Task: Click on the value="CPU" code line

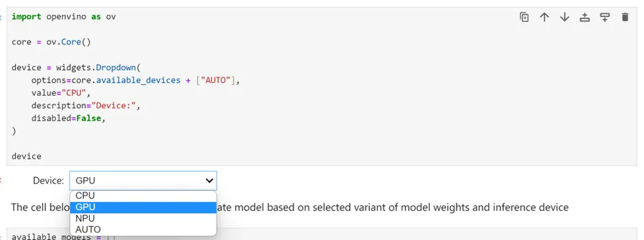Action: click(x=61, y=93)
